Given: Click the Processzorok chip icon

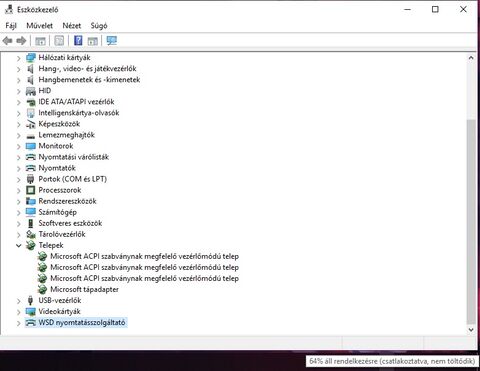Looking at the screenshot, I should (31, 190).
